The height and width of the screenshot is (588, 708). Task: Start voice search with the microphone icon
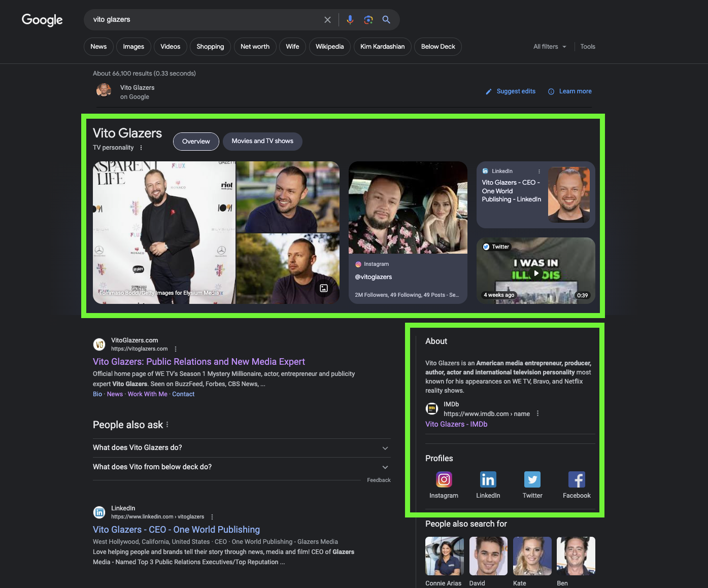coord(350,20)
